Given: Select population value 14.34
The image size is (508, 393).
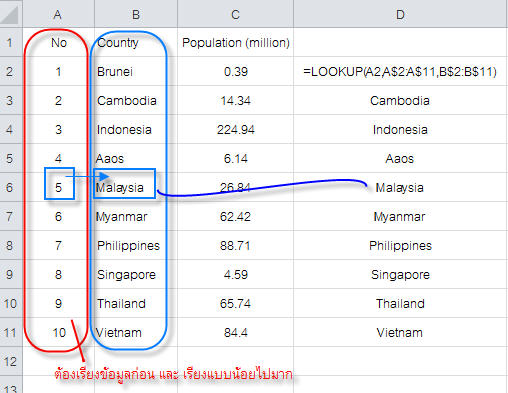Looking at the screenshot, I should tap(235, 100).
